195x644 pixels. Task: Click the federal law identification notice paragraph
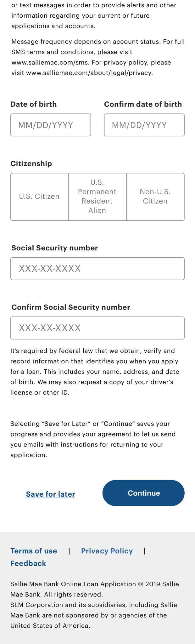click(95, 372)
